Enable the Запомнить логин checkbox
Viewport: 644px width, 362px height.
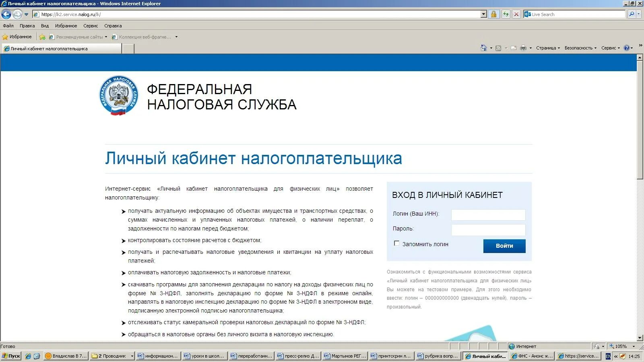[397, 243]
